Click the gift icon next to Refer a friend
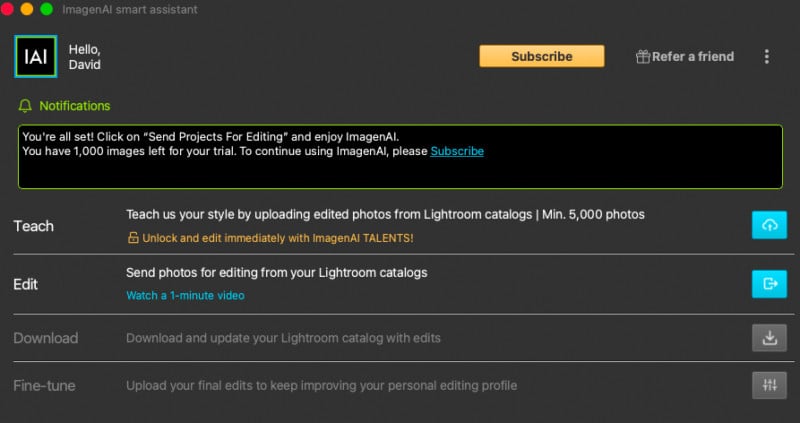The height and width of the screenshot is (423, 800). coord(642,57)
